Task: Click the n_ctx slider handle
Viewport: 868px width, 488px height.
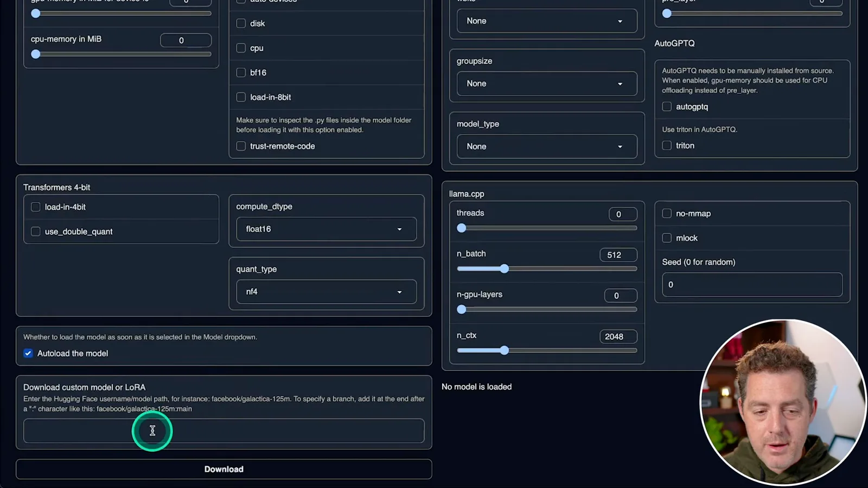Action: coord(505,350)
